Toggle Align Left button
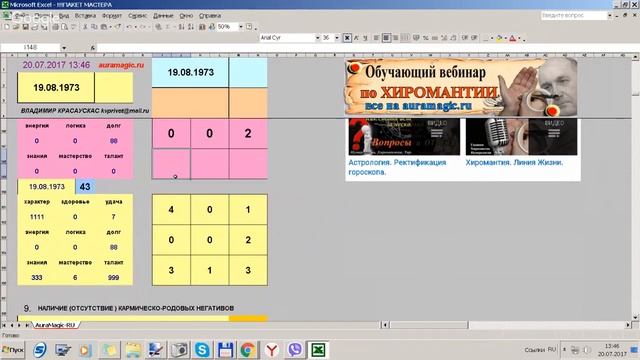The height and width of the screenshot is (360, 640). point(376,38)
